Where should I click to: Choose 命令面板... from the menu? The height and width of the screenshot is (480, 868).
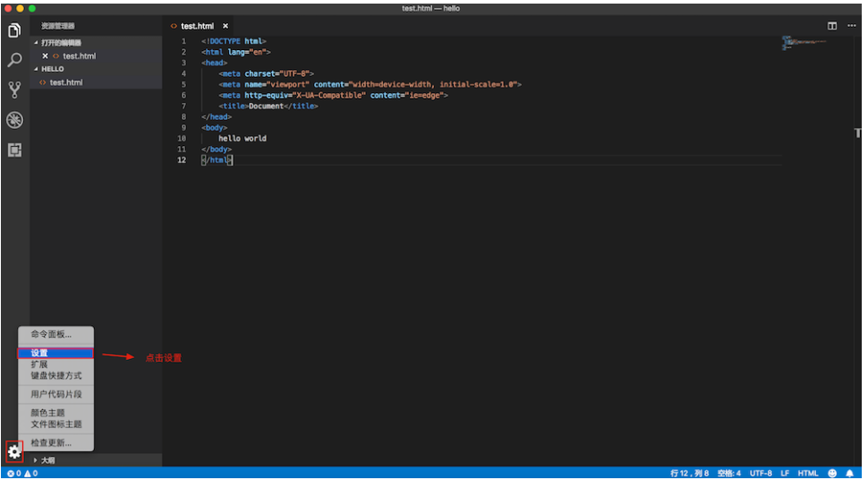pos(55,334)
